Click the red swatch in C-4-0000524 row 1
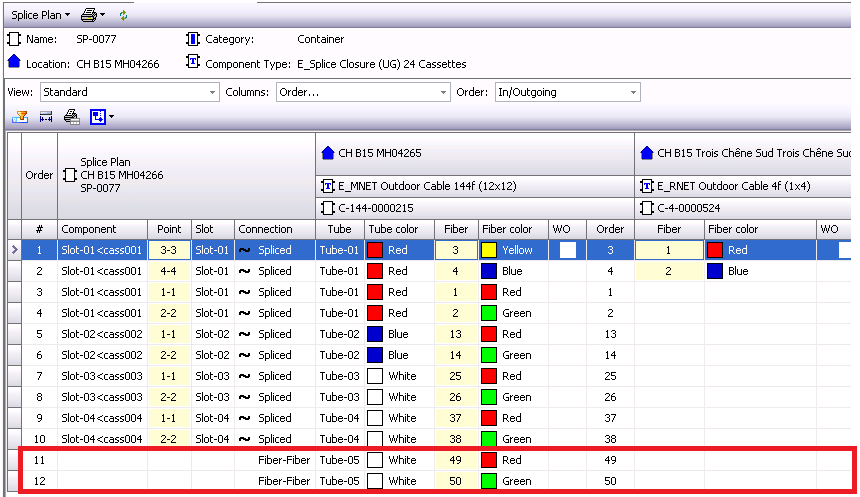The image size is (860, 497). (x=715, y=250)
